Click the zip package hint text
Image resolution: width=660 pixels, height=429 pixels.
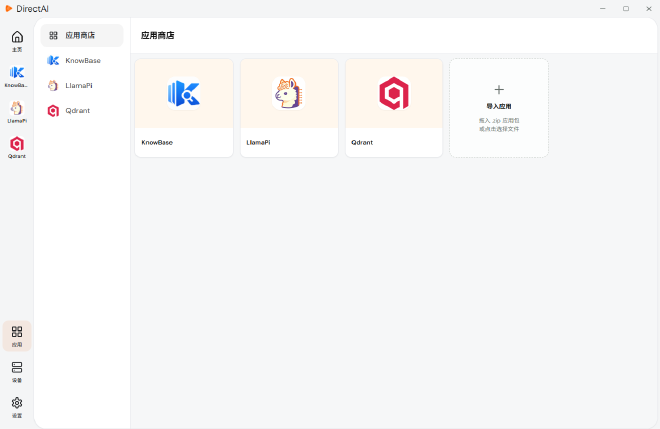(x=499, y=125)
